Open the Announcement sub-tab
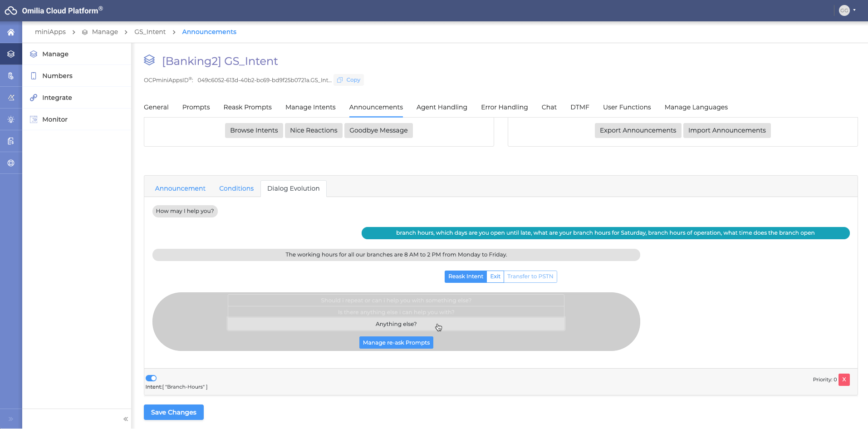 coord(180,188)
